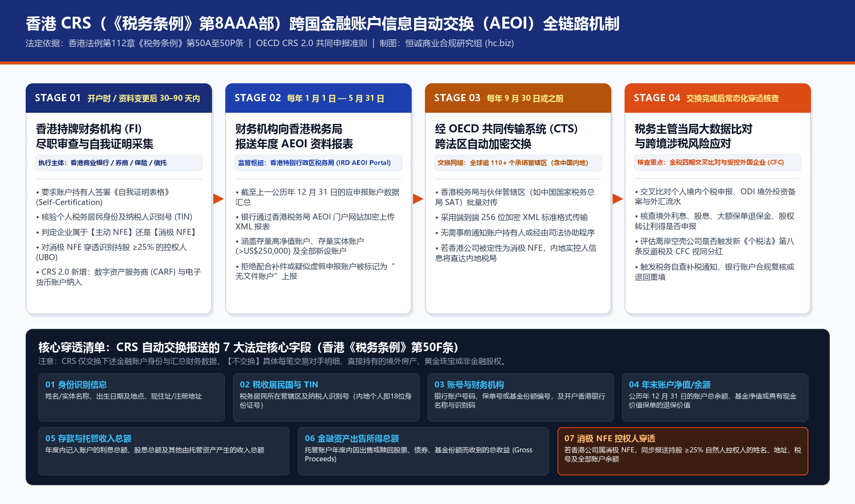Click the bullet on 纳税人识别号 (TIN)

click(x=114, y=217)
